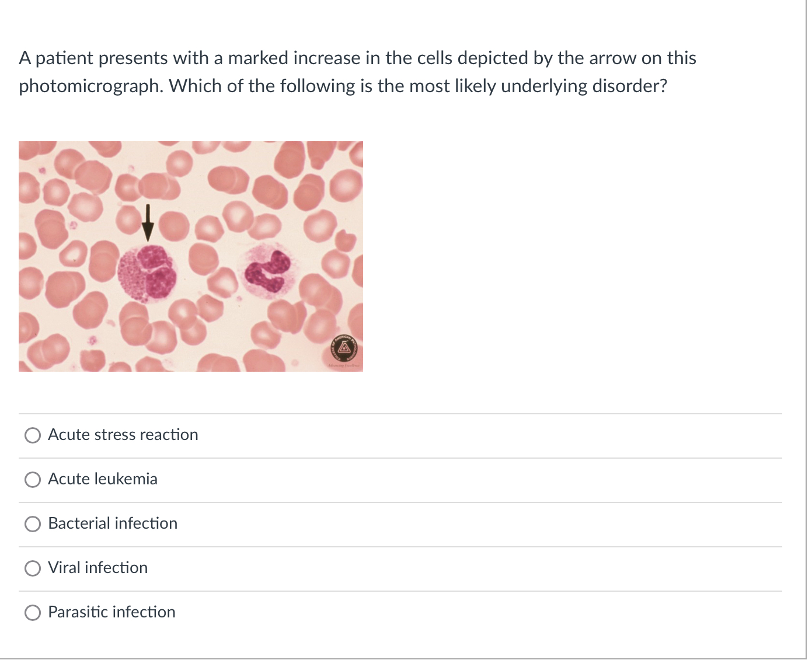Click the 'Parasitic infection' answer label
Image resolution: width=812 pixels, height=660 pixels.
pyautogui.click(x=111, y=612)
